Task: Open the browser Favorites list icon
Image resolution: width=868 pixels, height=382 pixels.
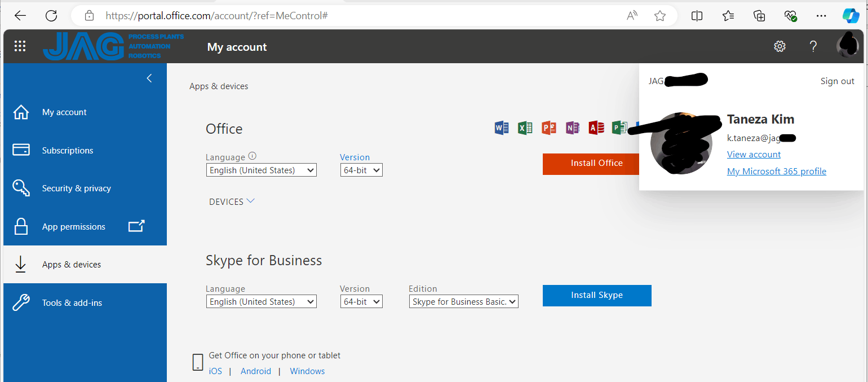Action: coord(728,16)
